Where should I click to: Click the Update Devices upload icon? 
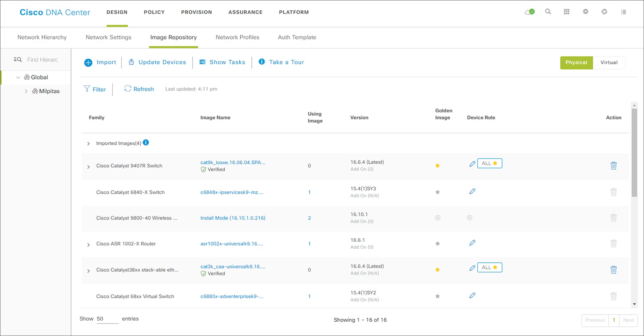131,62
